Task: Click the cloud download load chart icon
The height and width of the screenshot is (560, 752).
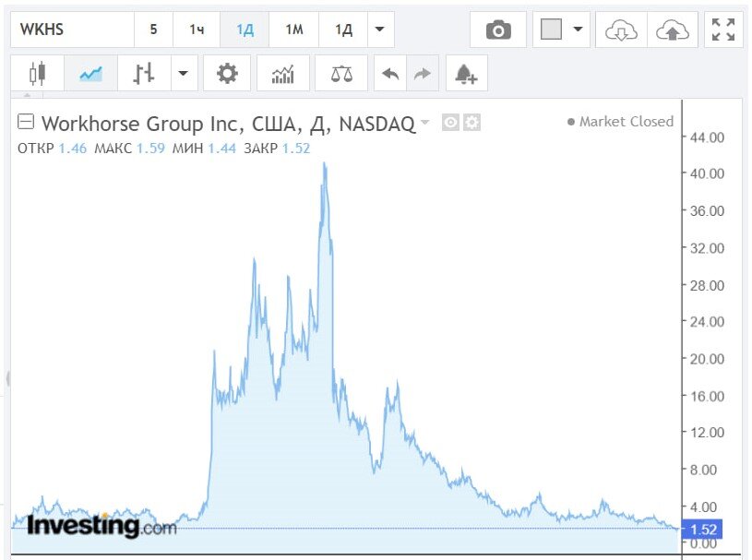Action: pyautogui.click(x=621, y=30)
